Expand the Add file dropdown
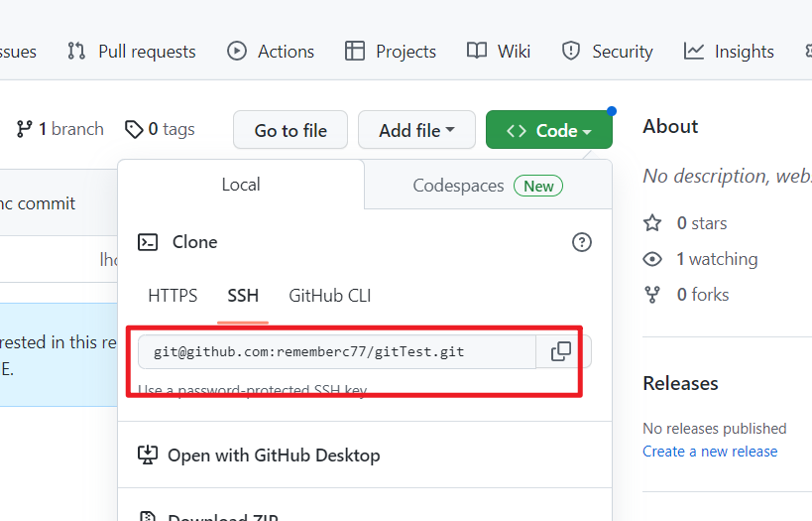This screenshot has width=812, height=521. pos(416,130)
